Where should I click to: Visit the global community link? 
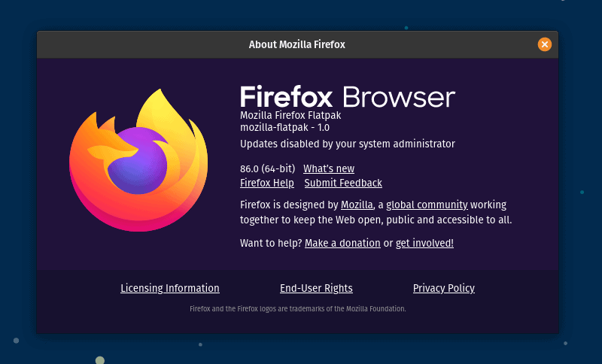pos(427,205)
